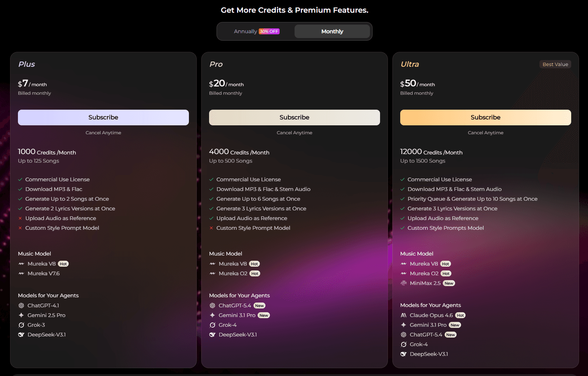The height and width of the screenshot is (376, 588).
Task: Click the 30% OFF badge
Action: [x=269, y=31]
